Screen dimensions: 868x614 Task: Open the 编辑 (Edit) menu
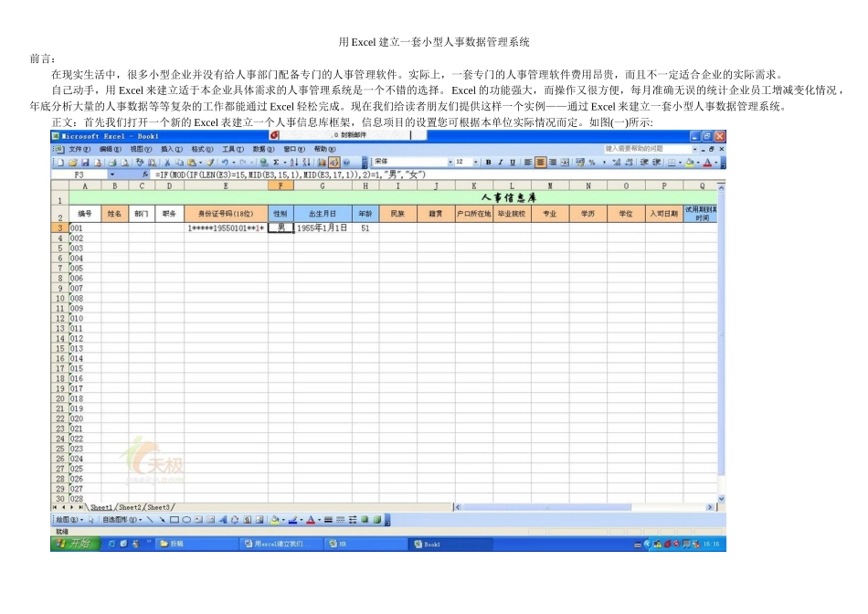(x=110, y=149)
